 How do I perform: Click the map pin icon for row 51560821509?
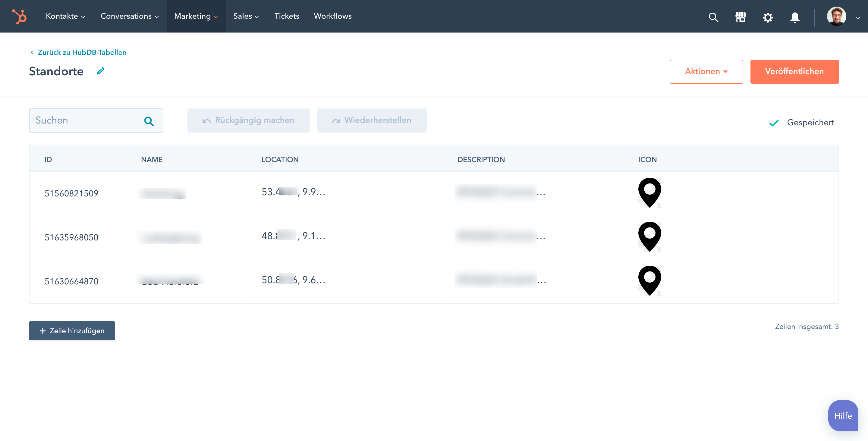pyautogui.click(x=650, y=192)
